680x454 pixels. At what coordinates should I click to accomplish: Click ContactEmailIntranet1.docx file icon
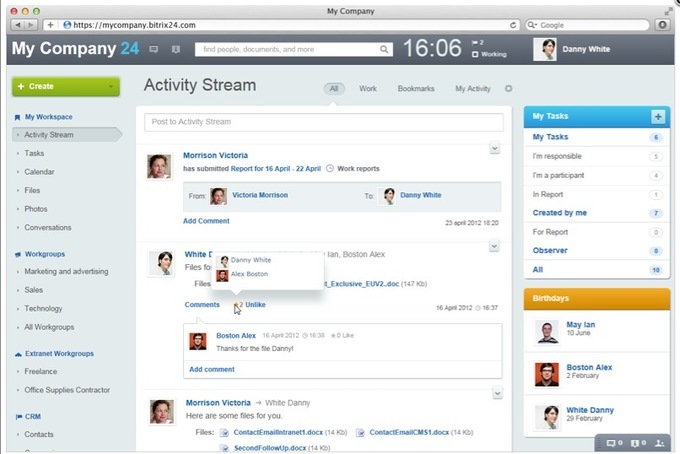point(224,432)
